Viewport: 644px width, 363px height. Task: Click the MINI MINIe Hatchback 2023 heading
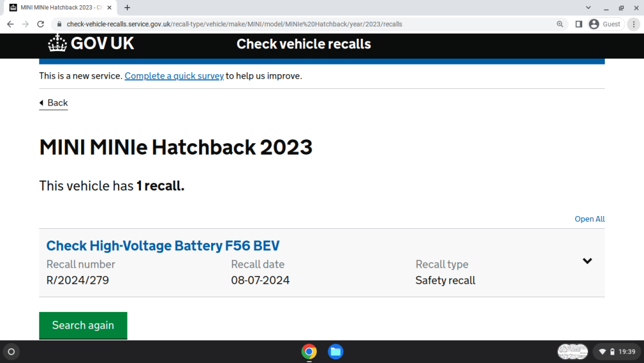[176, 147]
